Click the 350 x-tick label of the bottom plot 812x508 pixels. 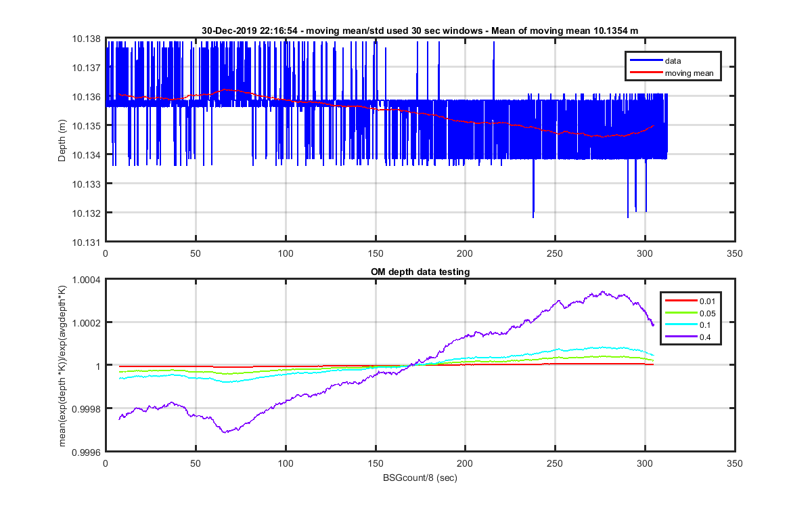[734, 464]
